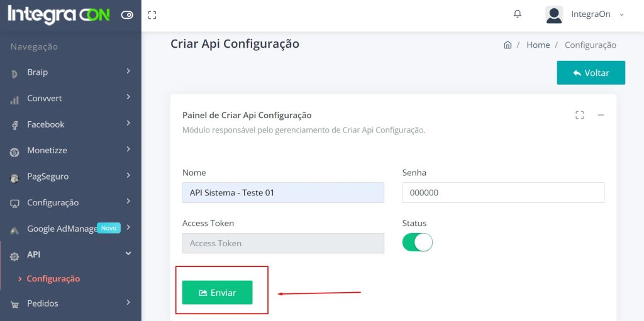The image size is (644, 321).
Task: Click the Pedidos cart icon
Action: pos(14,304)
